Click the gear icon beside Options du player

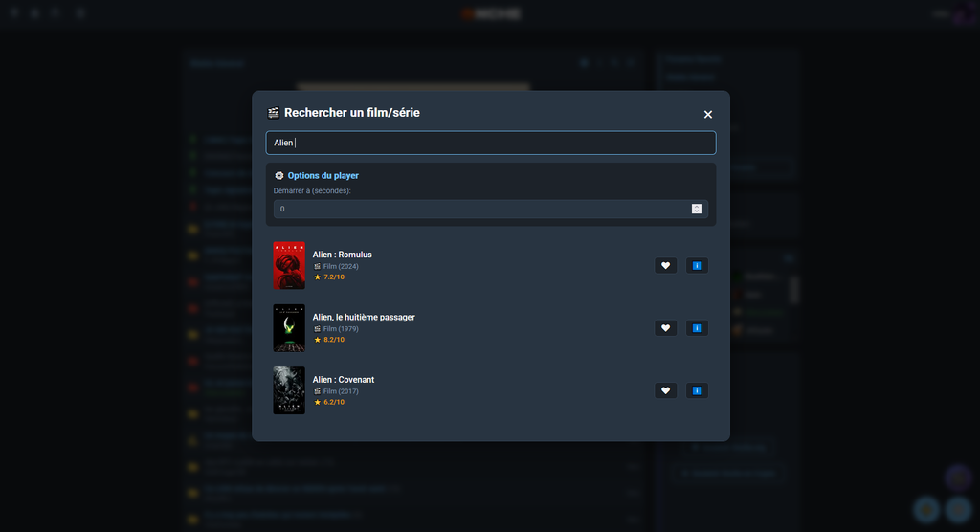point(279,176)
